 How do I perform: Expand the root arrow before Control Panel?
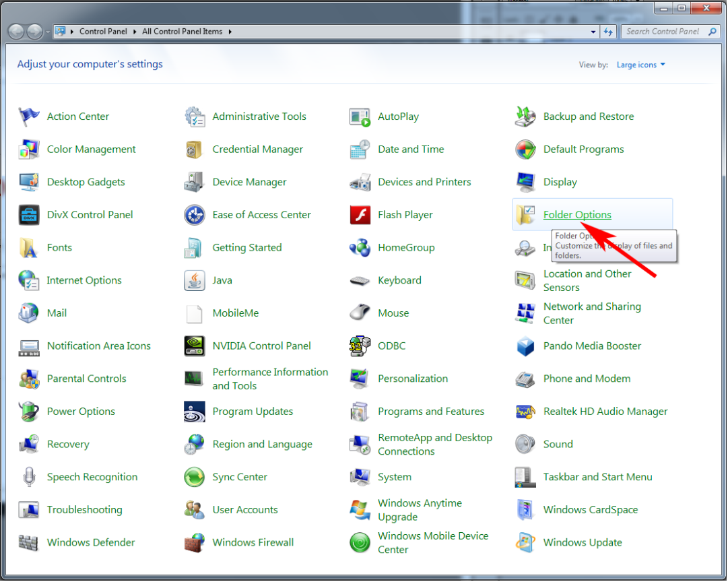click(72, 32)
